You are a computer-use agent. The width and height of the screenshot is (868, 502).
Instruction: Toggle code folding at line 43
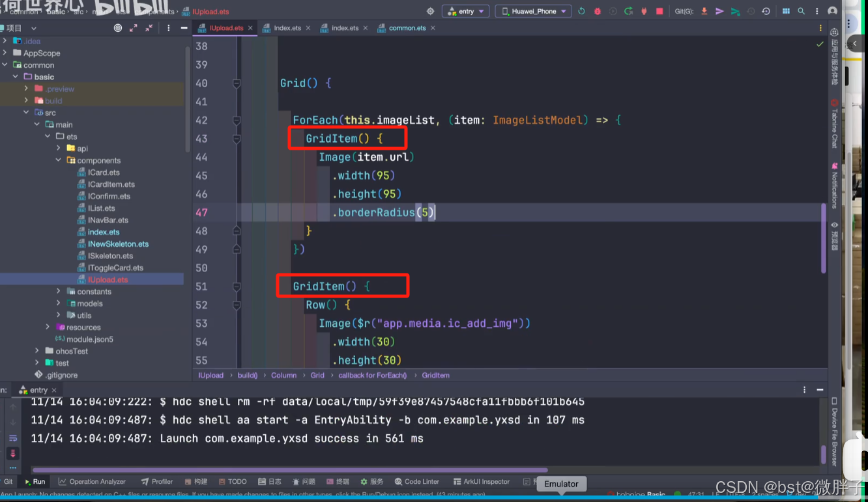[237, 139]
